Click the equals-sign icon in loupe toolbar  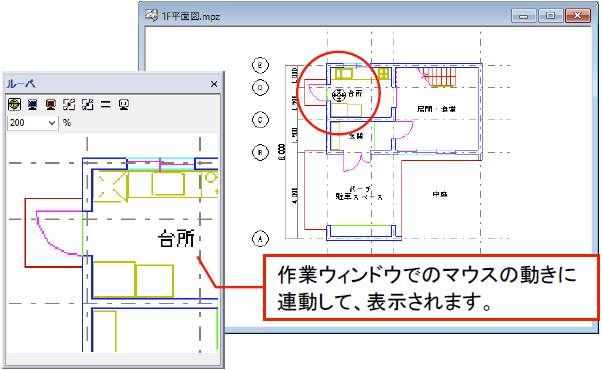coord(106,104)
